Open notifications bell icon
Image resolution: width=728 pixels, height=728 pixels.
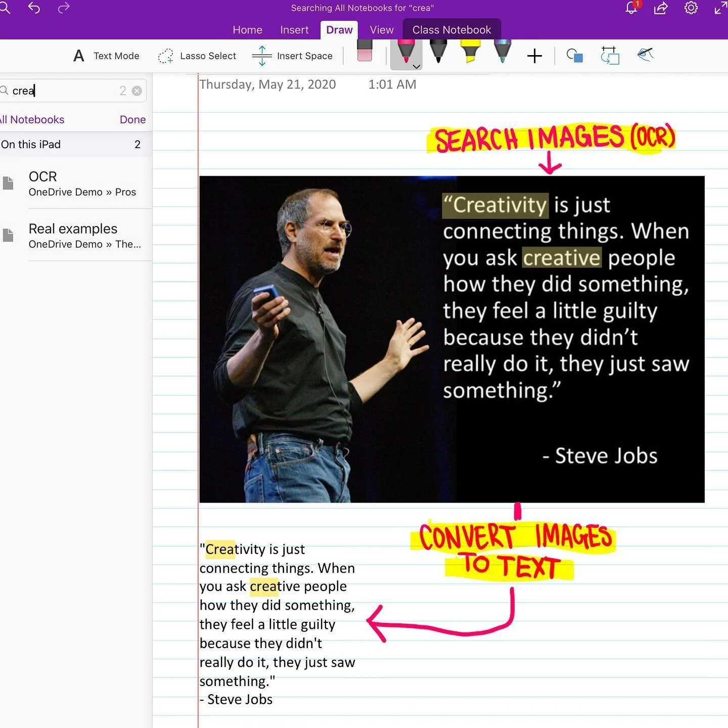click(632, 8)
